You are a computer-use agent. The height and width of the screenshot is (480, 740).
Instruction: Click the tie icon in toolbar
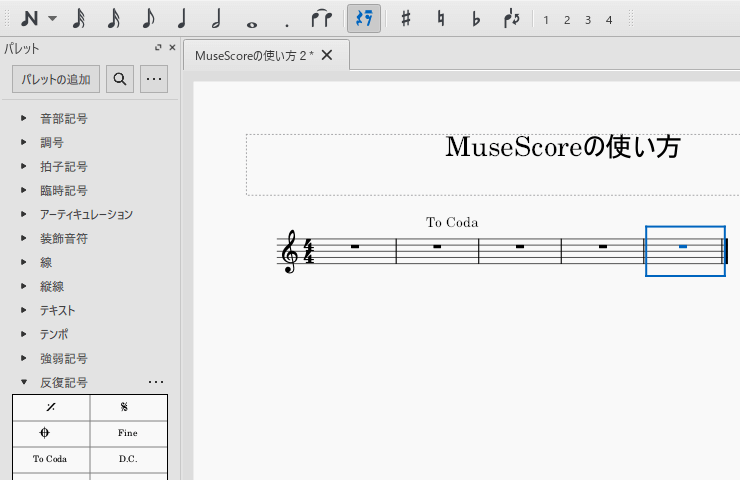pos(321,19)
